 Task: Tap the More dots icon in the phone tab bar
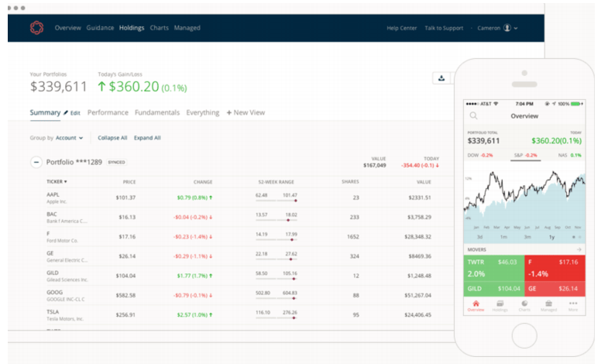click(573, 305)
